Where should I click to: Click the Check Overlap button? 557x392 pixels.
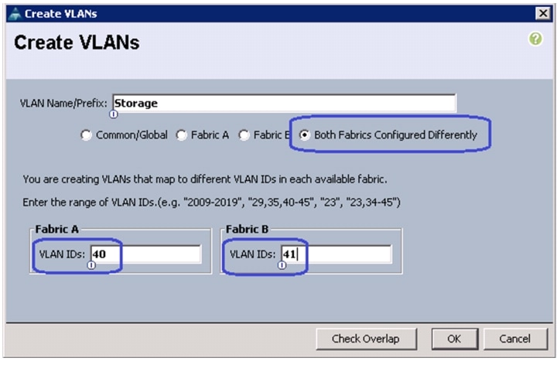[x=366, y=339]
